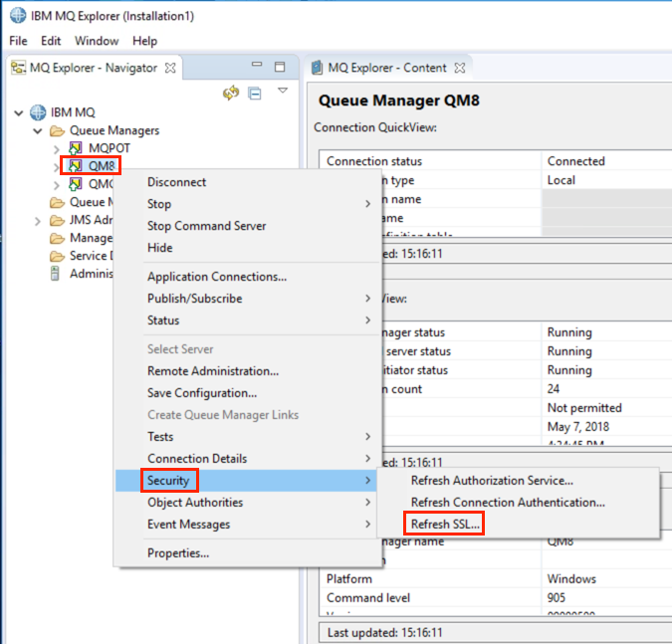Expand the JMS Administered Objects node
This screenshot has width=672, height=644.
(x=38, y=221)
